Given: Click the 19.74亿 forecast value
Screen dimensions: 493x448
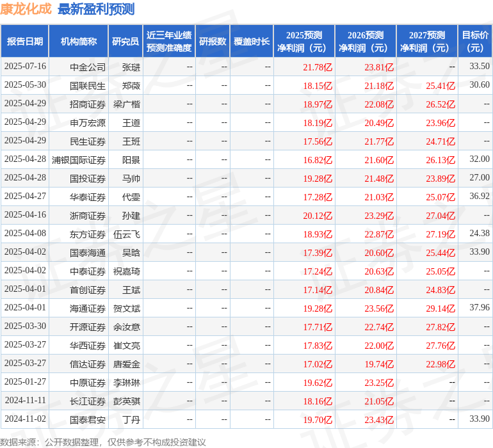Looking at the screenshot, I should (x=379, y=364).
